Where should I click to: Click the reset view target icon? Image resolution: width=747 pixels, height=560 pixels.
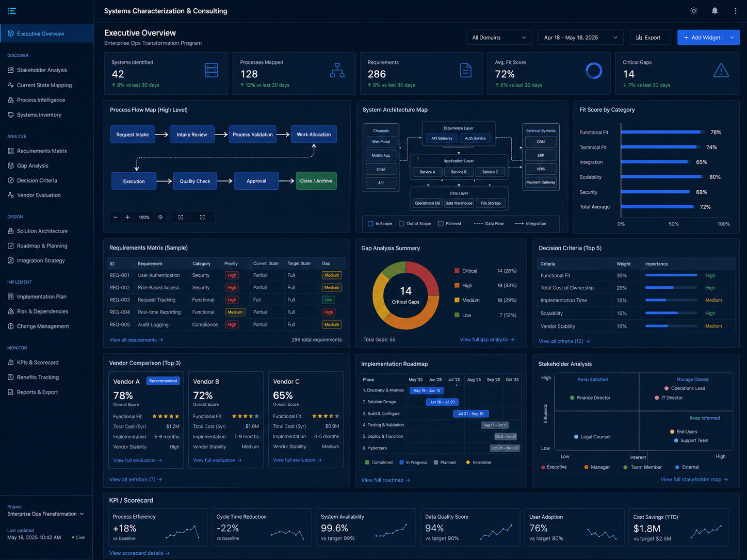(x=160, y=217)
